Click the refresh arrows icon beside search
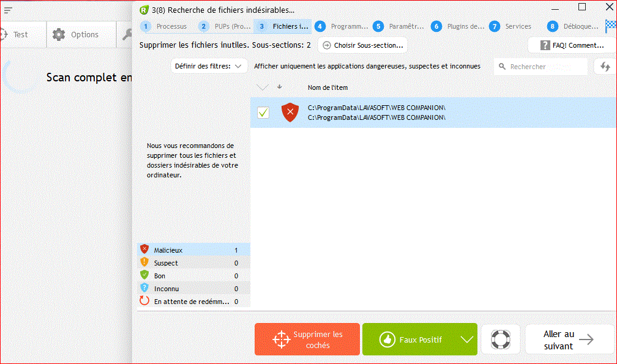This screenshot has height=364, width=617. pyautogui.click(x=605, y=67)
